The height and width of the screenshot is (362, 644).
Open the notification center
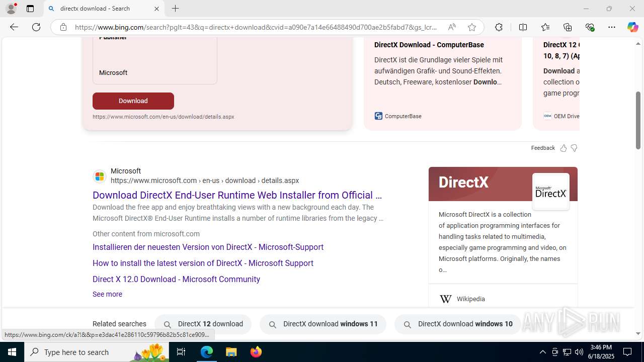pyautogui.click(x=628, y=352)
